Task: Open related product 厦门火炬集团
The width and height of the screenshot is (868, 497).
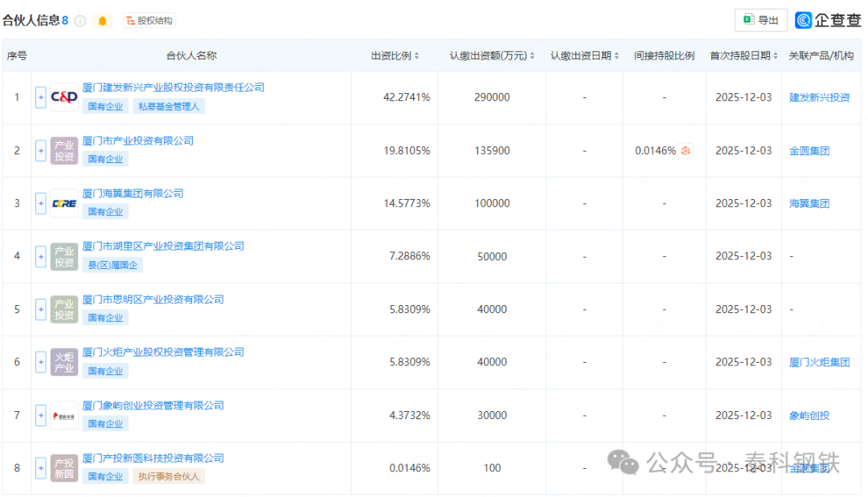Action: point(819,362)
